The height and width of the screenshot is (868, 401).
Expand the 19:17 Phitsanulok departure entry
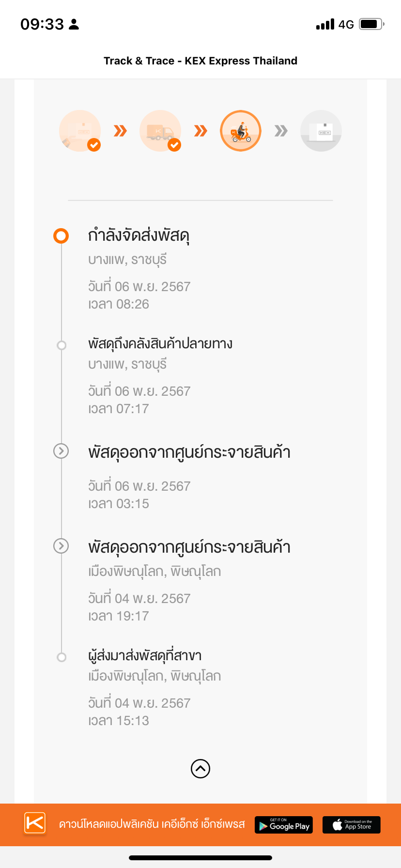point(61,546)
